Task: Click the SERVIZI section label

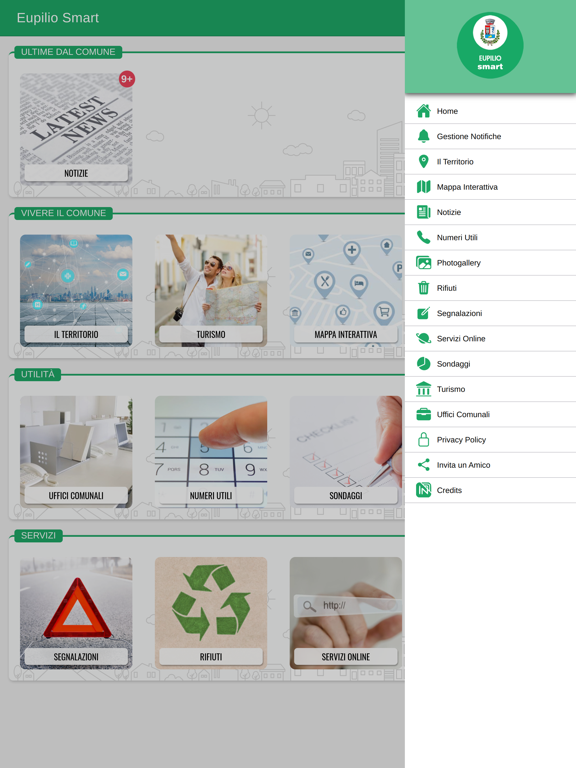Action: [38, 535]
